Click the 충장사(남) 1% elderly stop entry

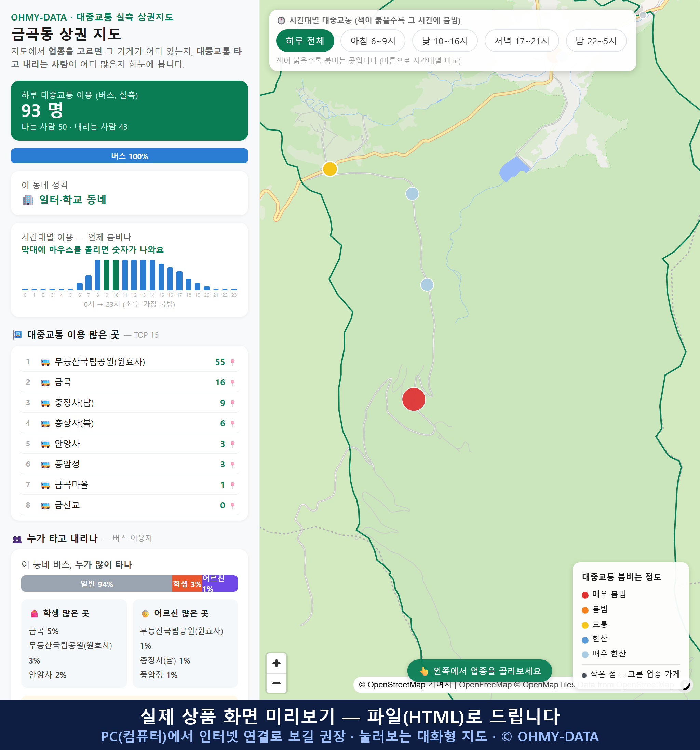(x=165, y=660)
